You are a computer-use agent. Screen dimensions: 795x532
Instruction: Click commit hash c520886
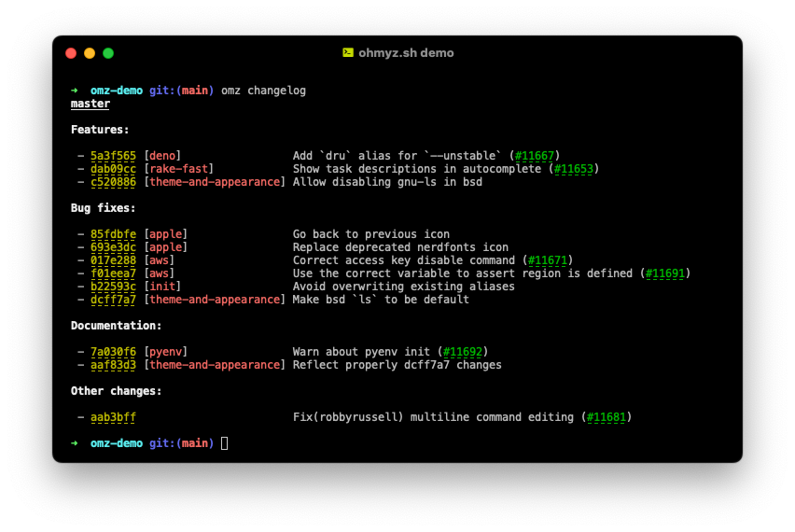tap(113, 182)
